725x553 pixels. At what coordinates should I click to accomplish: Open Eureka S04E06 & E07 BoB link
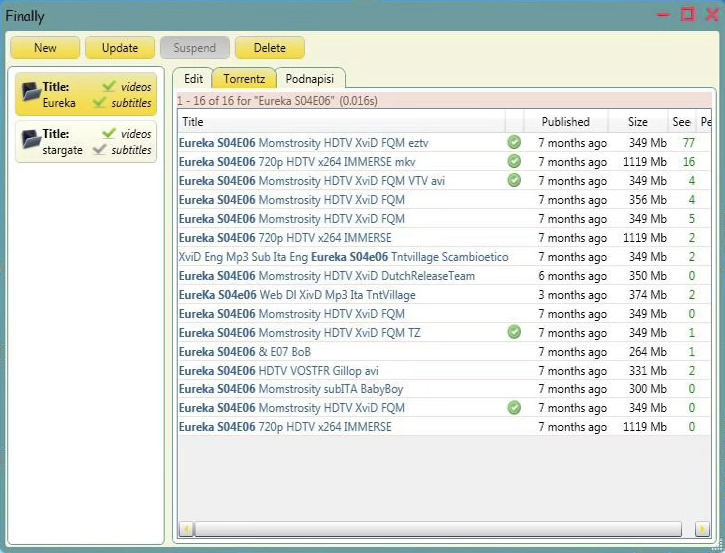(x=245, y=351)
